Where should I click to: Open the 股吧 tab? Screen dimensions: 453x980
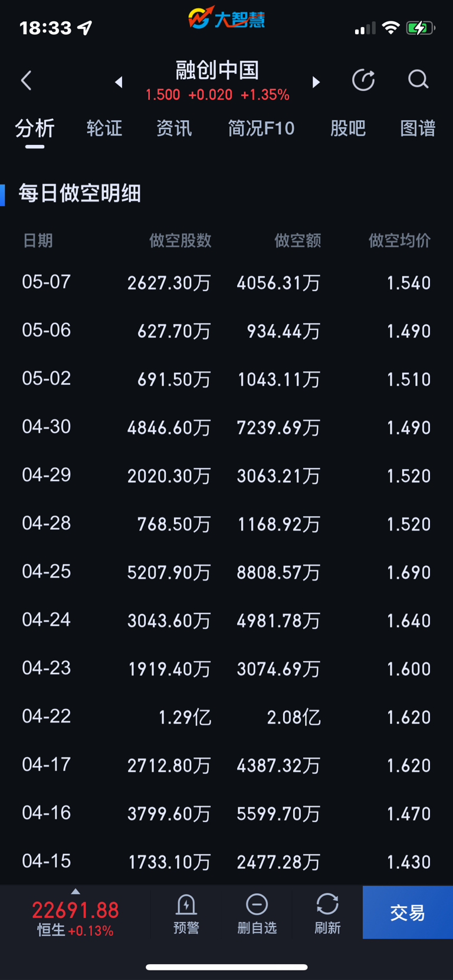coord(348,128)
